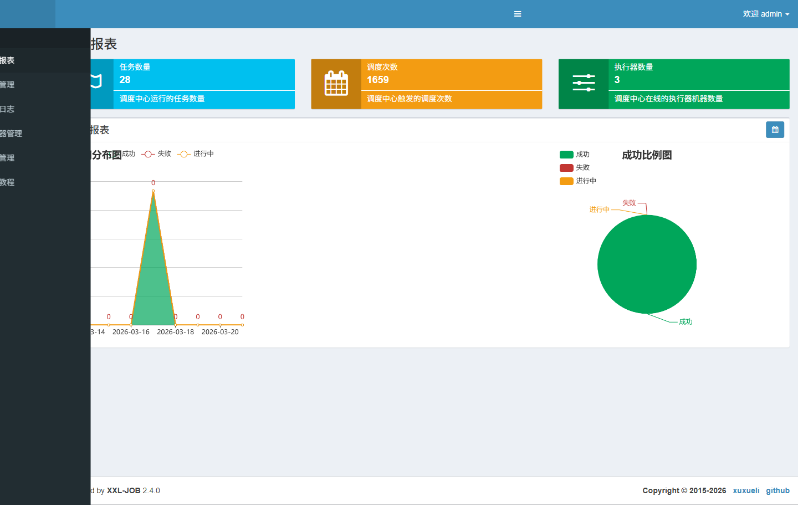Open the date range calendar button in report panel

[x=775, y=130]
